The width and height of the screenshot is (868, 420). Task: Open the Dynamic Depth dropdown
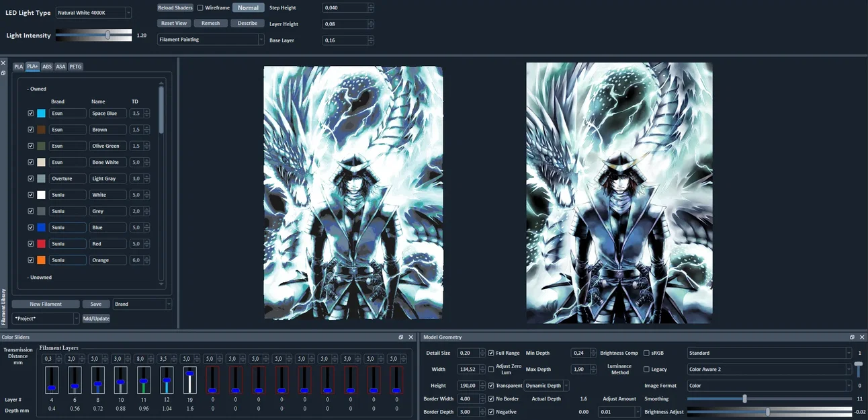(x=547, y=386)
